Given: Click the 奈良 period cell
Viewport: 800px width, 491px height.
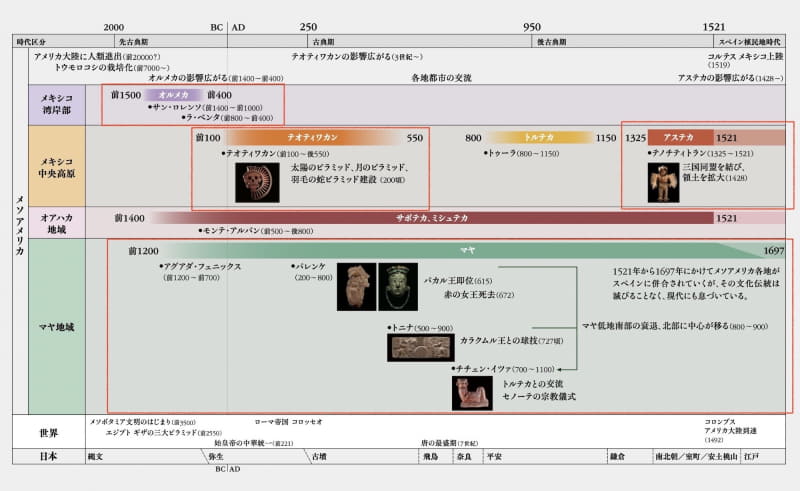Looking at the screenshot, I should (464, 456).
